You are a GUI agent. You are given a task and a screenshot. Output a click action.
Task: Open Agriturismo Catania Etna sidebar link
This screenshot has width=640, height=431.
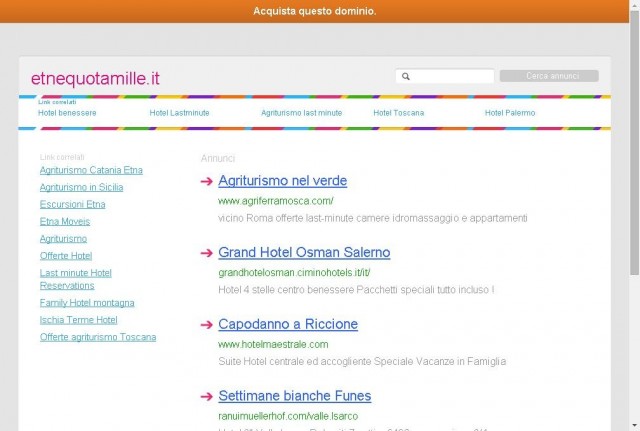coord(91,170)
